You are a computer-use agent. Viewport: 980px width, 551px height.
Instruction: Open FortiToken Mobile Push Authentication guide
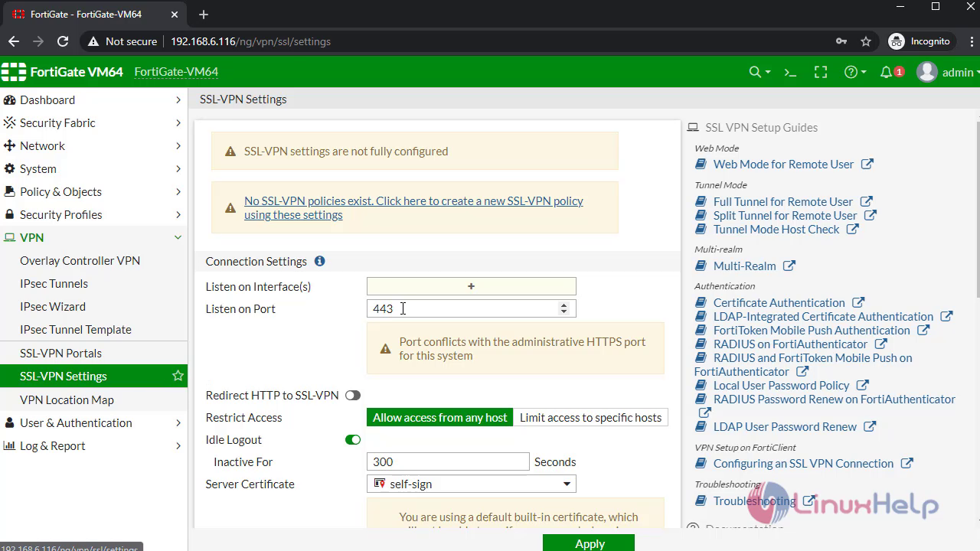[x=812, y=330]
